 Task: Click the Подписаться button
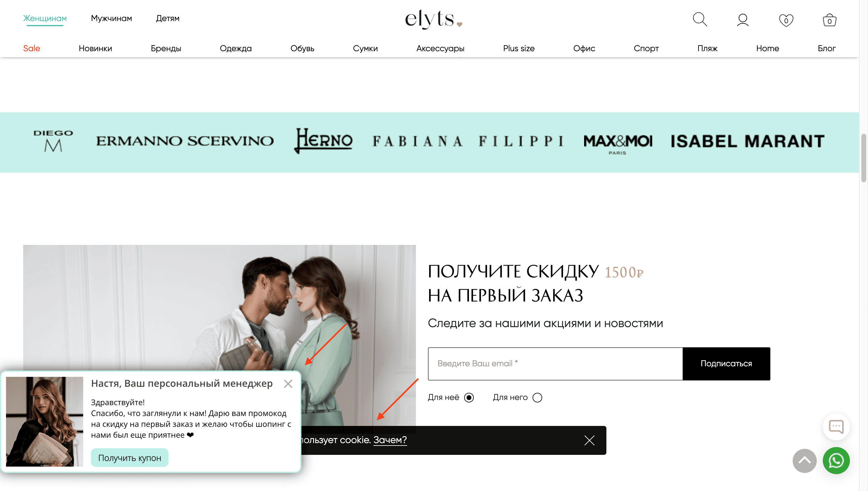point(726,364)
